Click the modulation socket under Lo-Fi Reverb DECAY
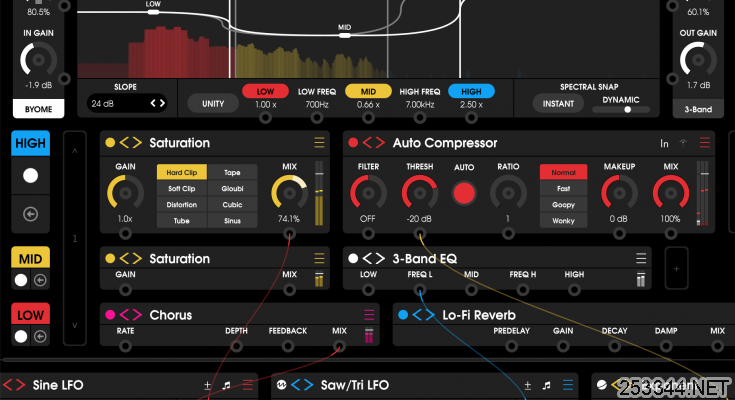Screen dimensions: 735x400 click(615, 347)
